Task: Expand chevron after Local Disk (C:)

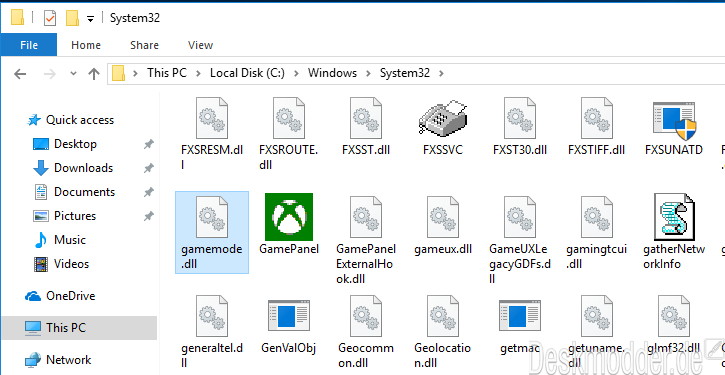Action: [x=296, y=73]
